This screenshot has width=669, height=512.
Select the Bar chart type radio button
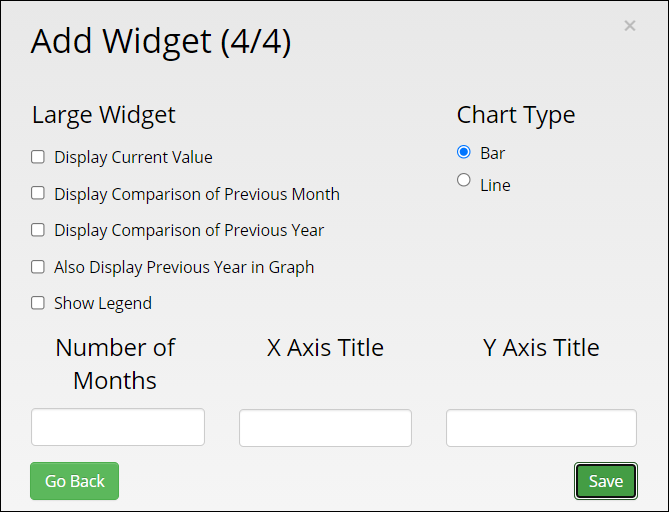464,152
